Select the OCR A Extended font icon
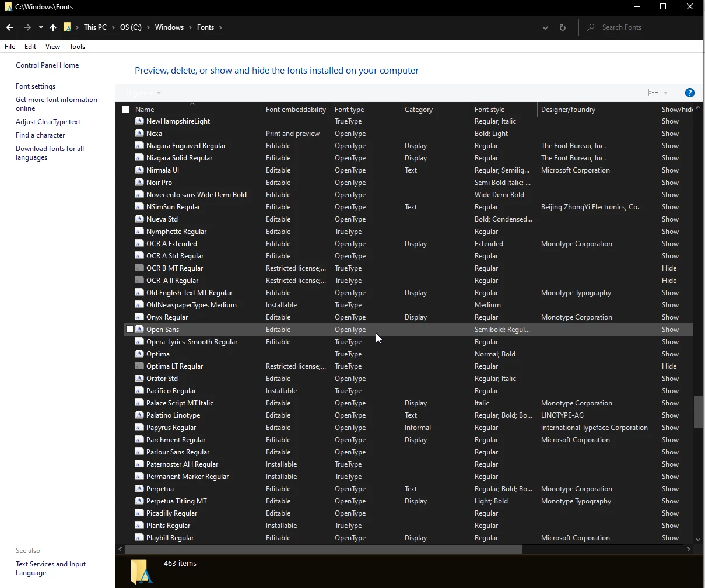Image resolution: width=705 pixels, height=588 pixels. click(x=139, y=244)
